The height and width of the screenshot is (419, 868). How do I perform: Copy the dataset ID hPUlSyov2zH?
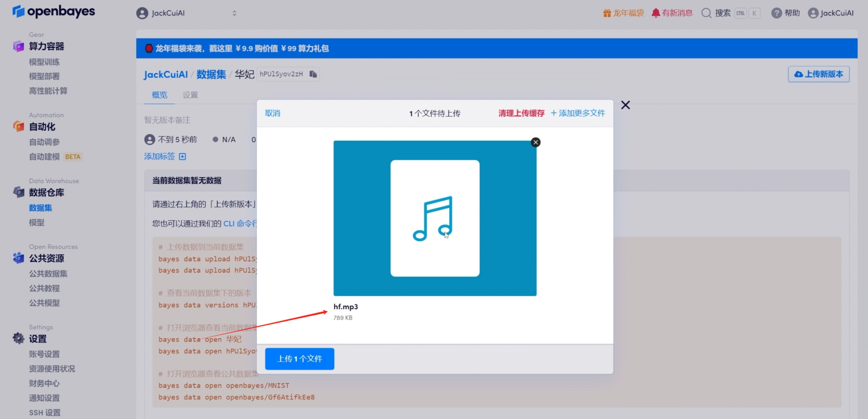(x=313, y=74)
